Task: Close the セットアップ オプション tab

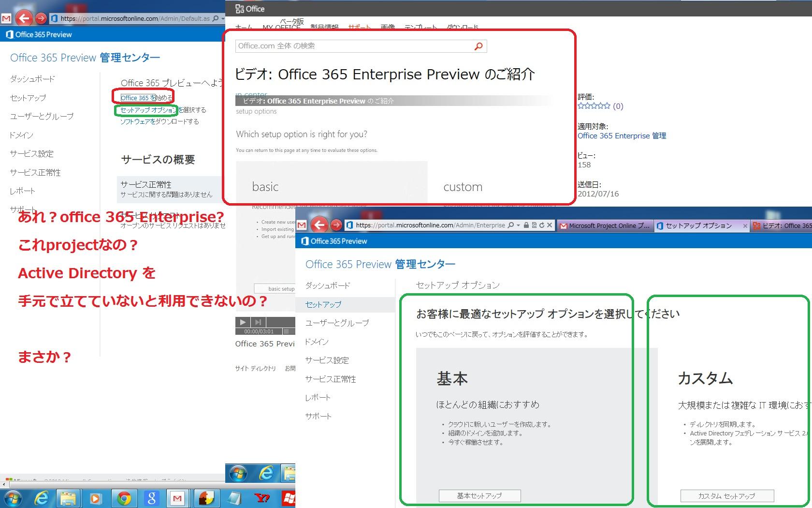Action: pos(745,225)
